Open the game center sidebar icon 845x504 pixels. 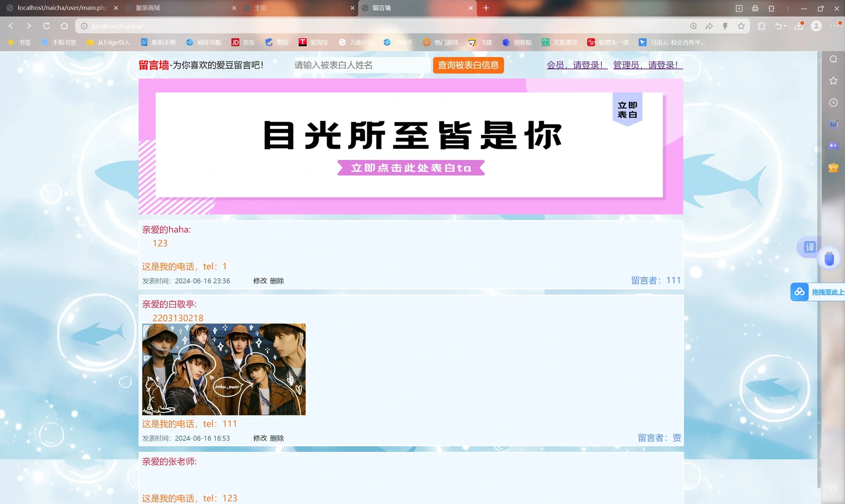833,146
